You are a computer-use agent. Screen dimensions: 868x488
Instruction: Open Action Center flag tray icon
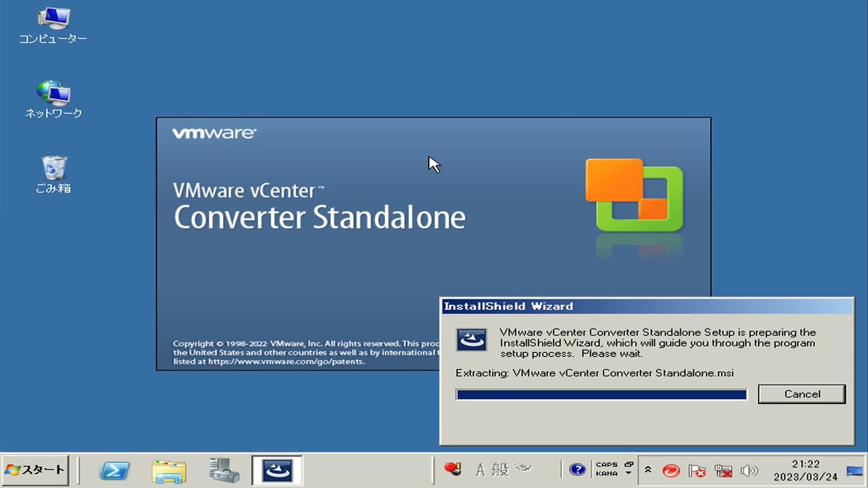697,471
